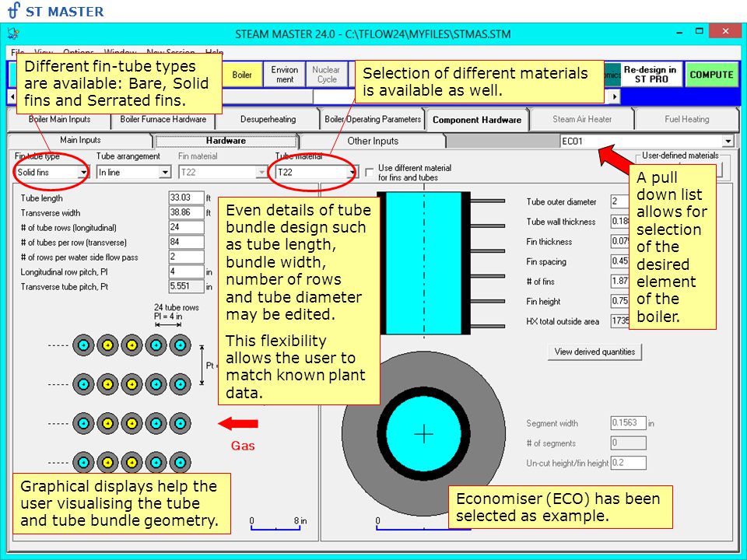Click View derived quantities button
The height and width of the screenshot is (560, 747).
click(594, 352)
